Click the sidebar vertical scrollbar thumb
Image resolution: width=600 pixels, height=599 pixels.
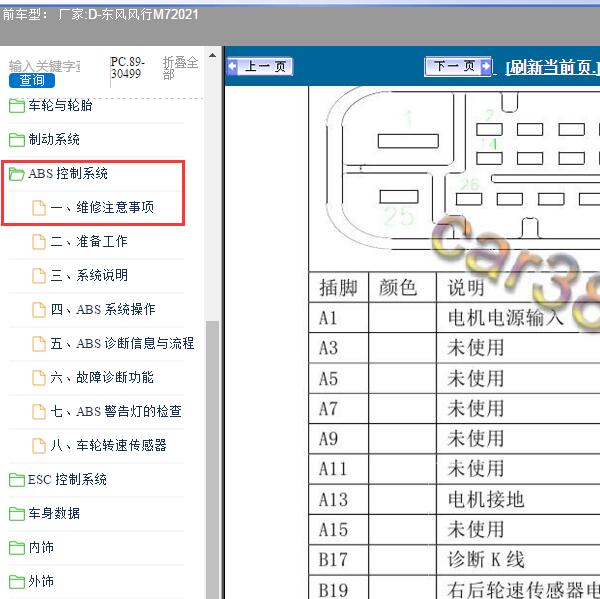click(212, 459)
